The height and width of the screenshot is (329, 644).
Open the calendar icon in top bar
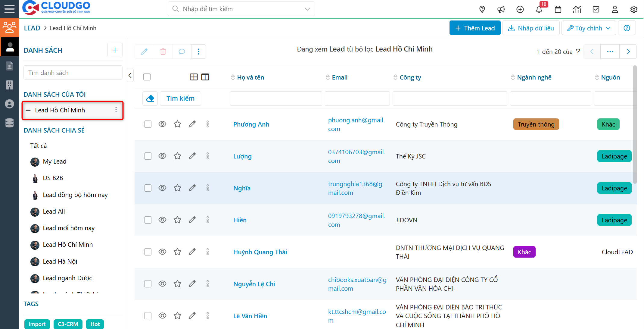pyautogui.click(x=558, y=9)
